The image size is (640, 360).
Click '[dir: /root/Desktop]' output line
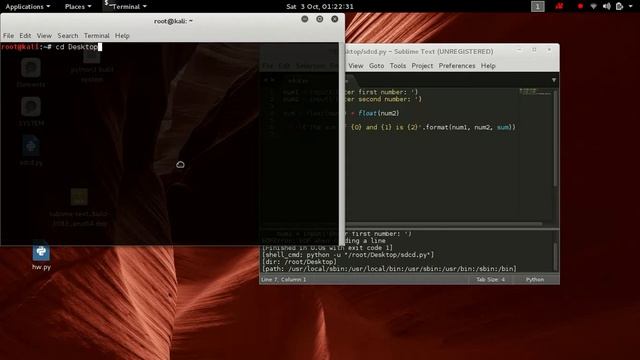[299, 262]
